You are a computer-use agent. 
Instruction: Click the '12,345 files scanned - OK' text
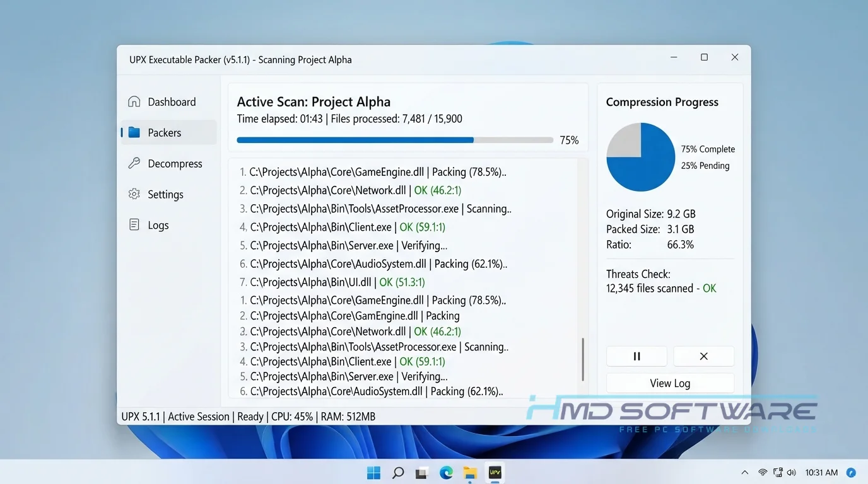[661, 288]
